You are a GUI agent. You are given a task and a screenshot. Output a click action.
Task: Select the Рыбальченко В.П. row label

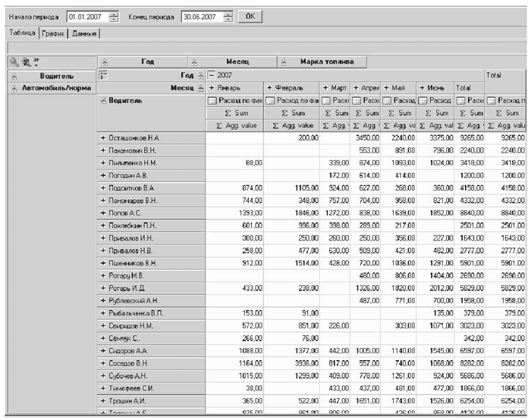[x=151, y=313]
